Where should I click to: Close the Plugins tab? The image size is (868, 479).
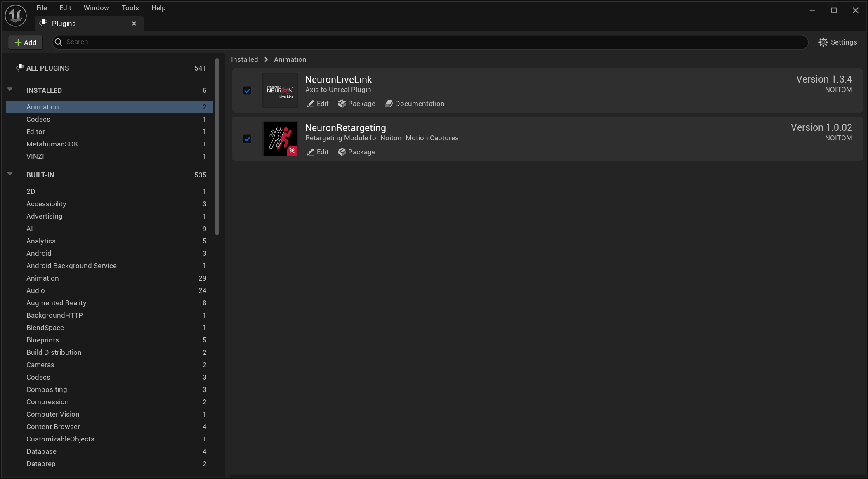click(x=134, y=24)
